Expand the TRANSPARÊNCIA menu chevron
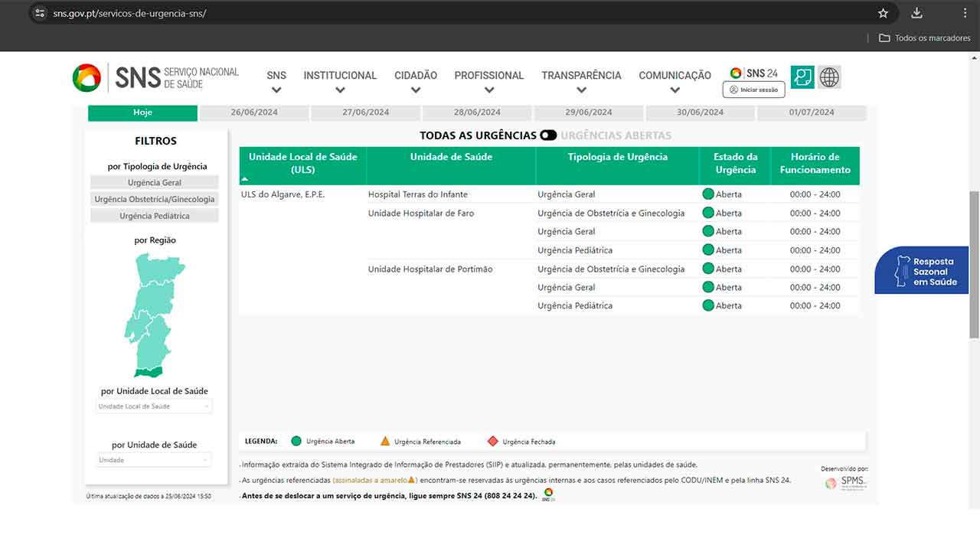980x551 pixels. (581, 90)
